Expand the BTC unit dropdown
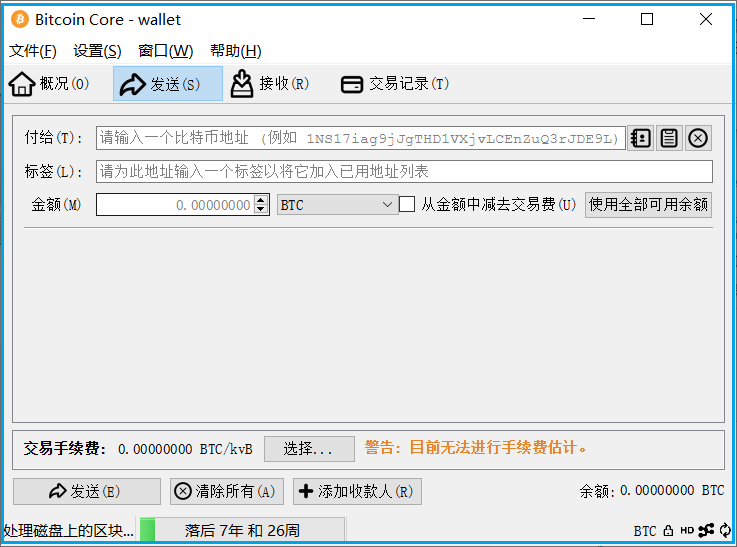This screenshot has height=547, width=737. (337, 205)
